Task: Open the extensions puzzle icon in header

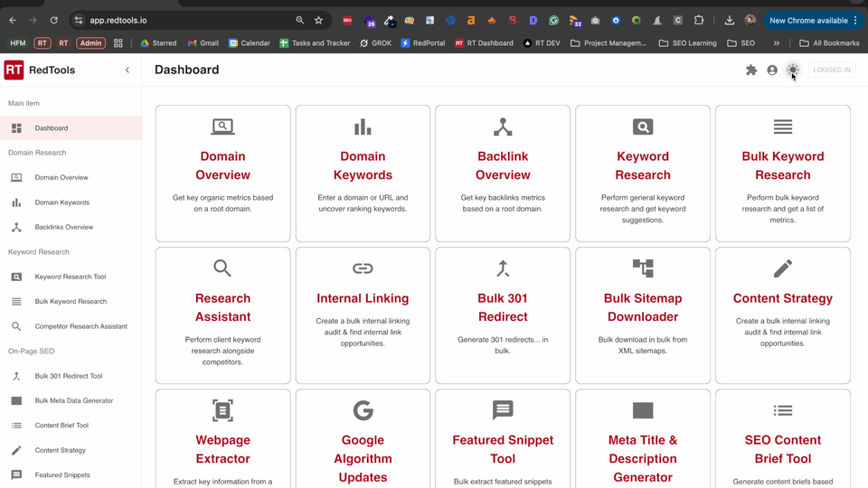Action: point(751,70)
